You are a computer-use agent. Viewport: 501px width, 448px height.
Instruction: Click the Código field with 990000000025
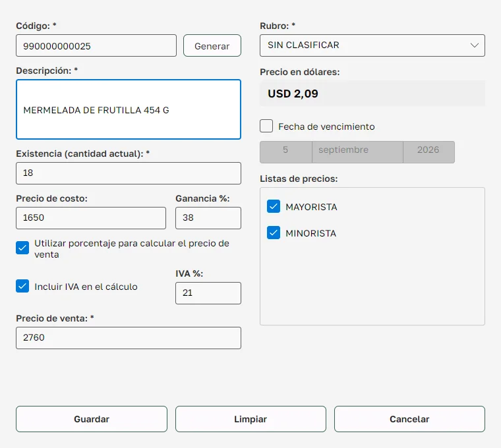[x=96, y=45]
